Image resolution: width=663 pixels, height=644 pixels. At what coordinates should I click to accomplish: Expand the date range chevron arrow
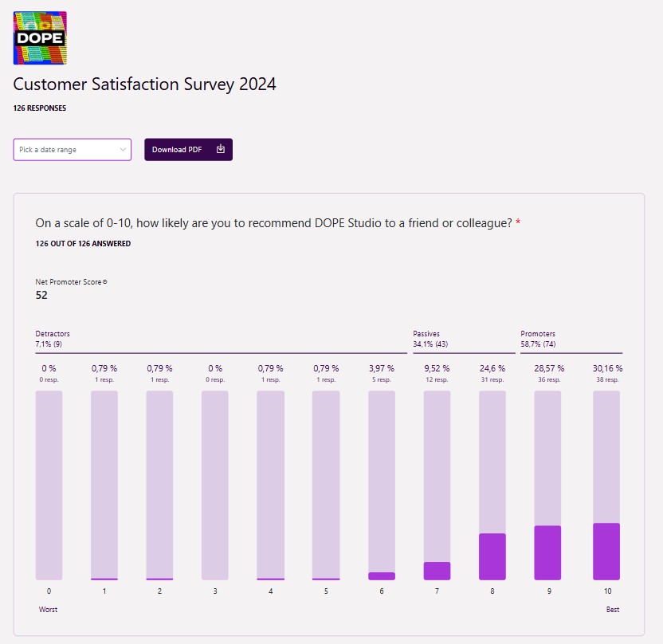[x=123, y=149]
